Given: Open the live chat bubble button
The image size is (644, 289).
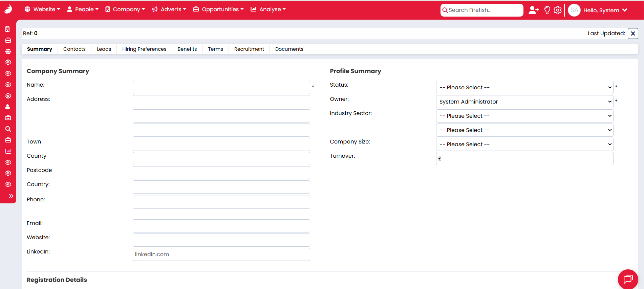Looking at the screenshot, I should 628,279.
